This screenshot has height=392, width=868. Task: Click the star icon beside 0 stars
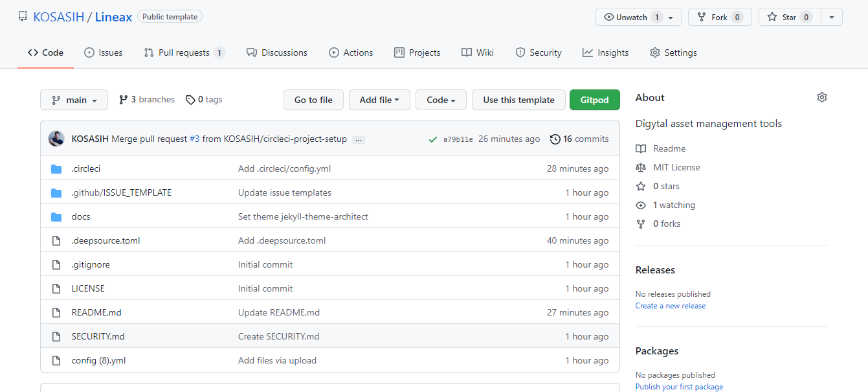[641, 186]
